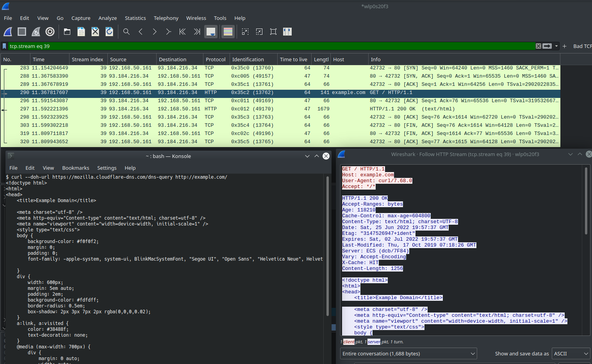
Task: Open the ASCII data format dropdown
Action: pyautogui.click(x=571, y=354)
